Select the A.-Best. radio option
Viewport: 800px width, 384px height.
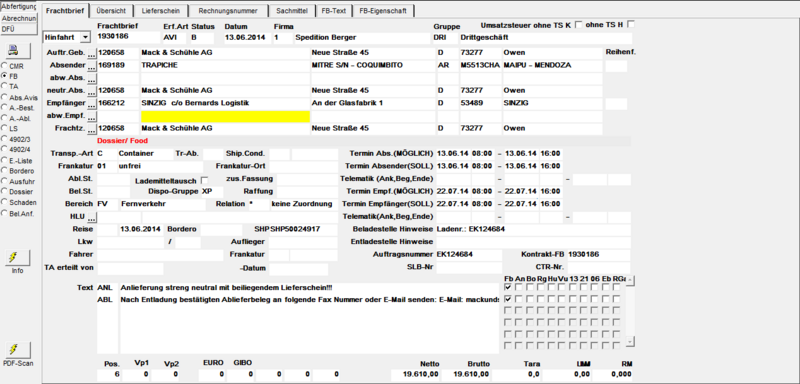5,107
